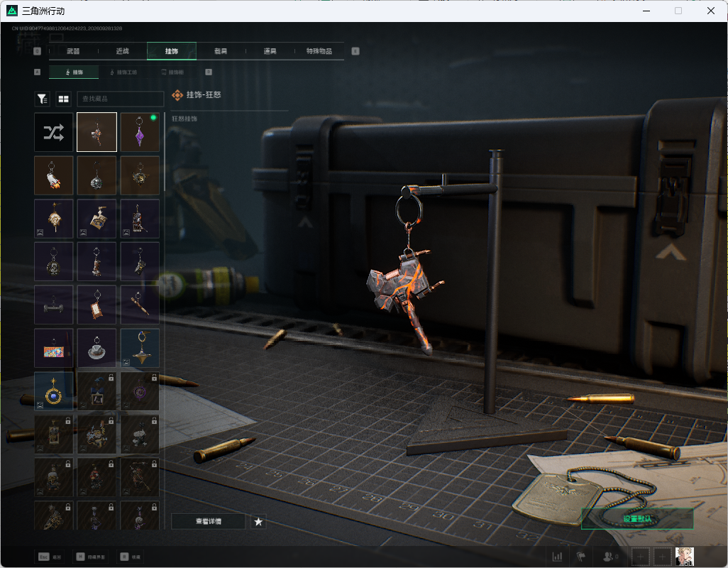Screen dimensions: 728x568
Task: Select the golden spinning top charm
Action: [140, 349]
